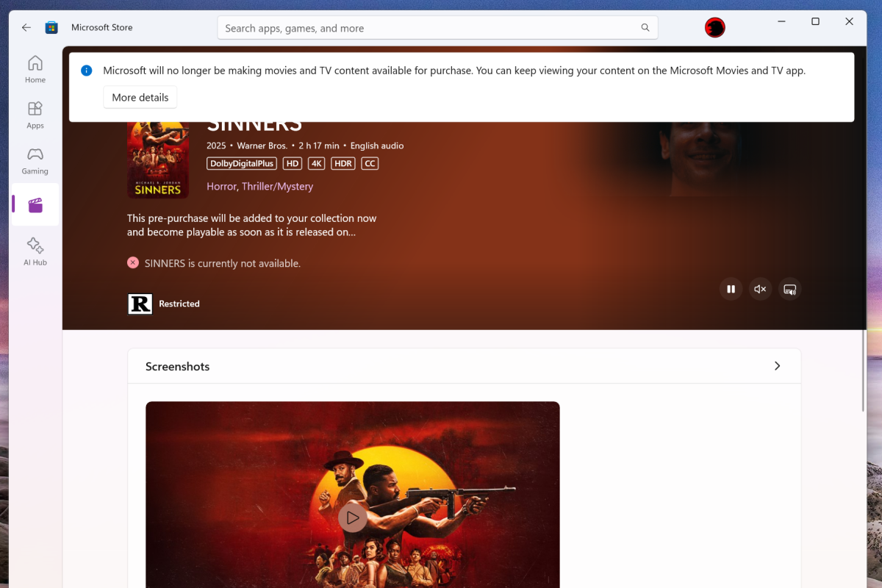Click the Screenshots section heading
The height and width of the screenshot is (588, 882).
177,366
